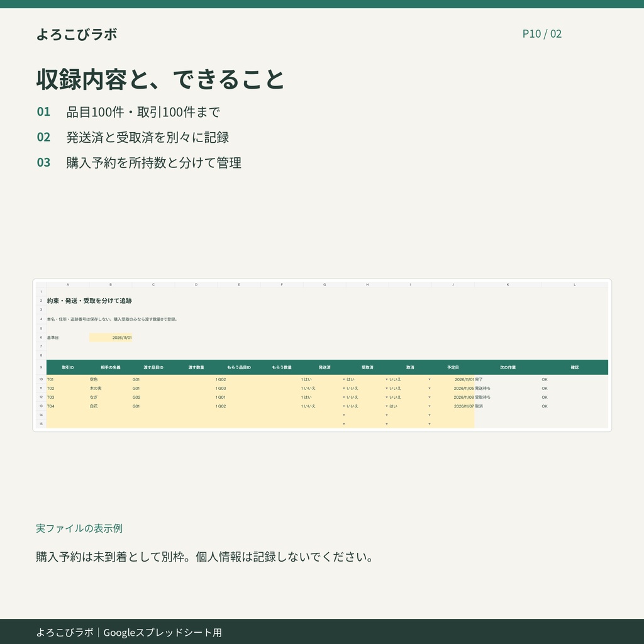Screen dimensions: 644x644
Task: Select the 完了 status cell
Action: tap(508, 379)
